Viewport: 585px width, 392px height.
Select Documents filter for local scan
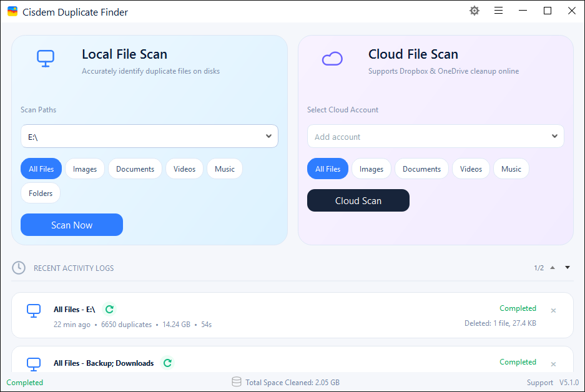click(135, 169)
